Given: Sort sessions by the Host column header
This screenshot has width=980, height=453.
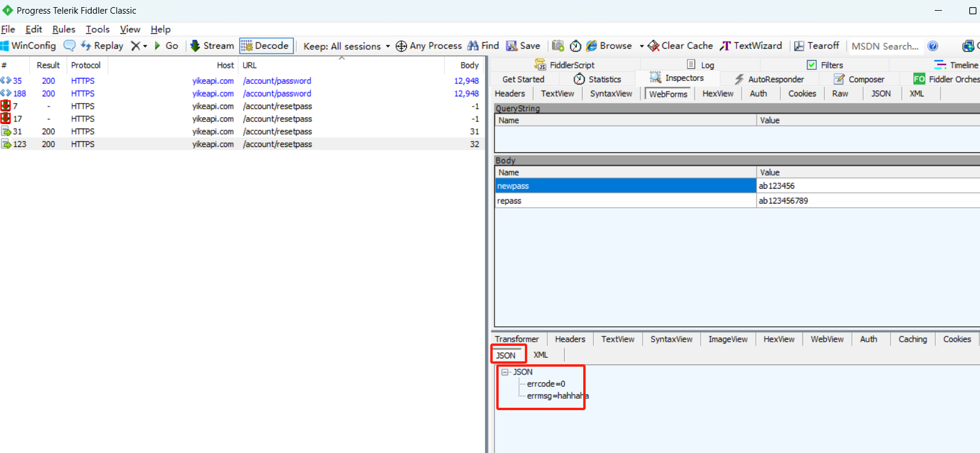Looking at the screenshot, I should pos(173,65).
